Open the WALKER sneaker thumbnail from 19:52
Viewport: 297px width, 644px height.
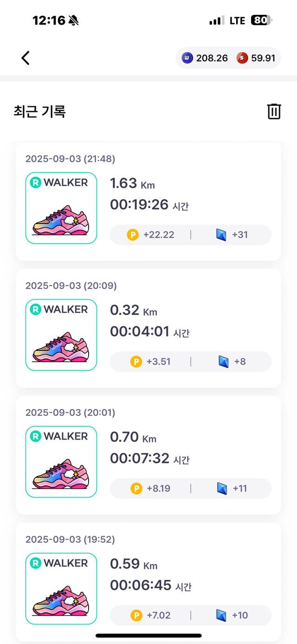click(61, 589)
